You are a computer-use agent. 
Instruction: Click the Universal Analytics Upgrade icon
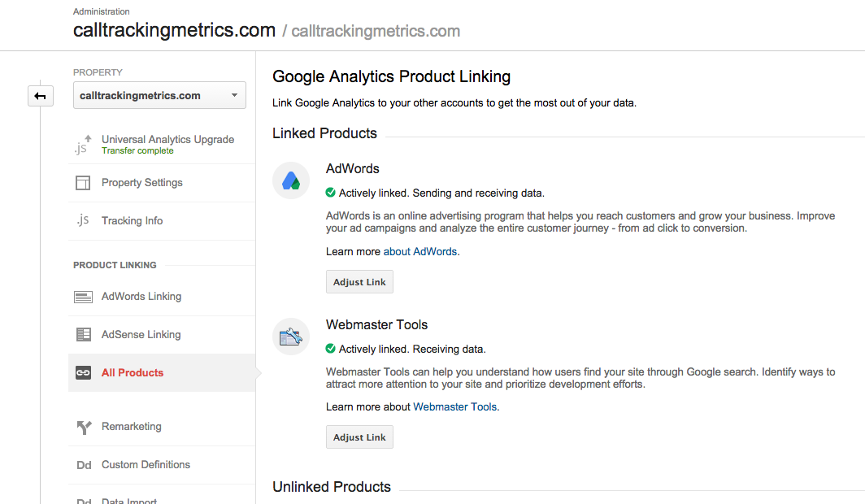83,145
